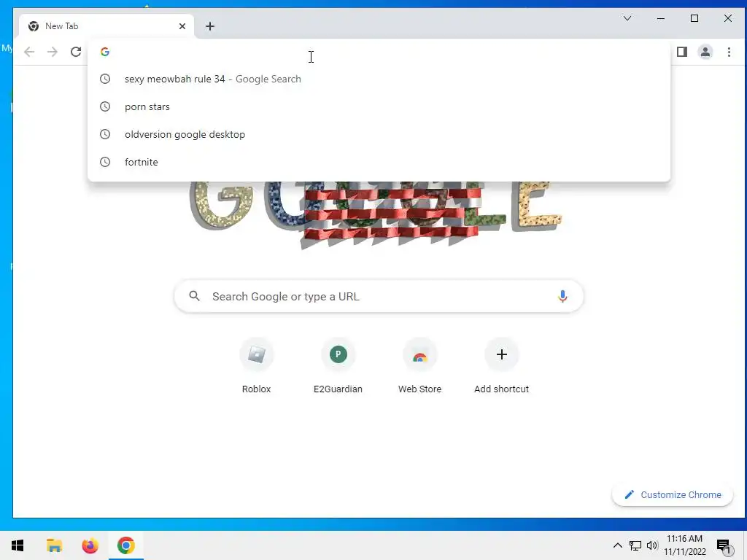Reload the page with the refresh icon
The width and height of the screenshot is (747, 560).
point(76,52)
